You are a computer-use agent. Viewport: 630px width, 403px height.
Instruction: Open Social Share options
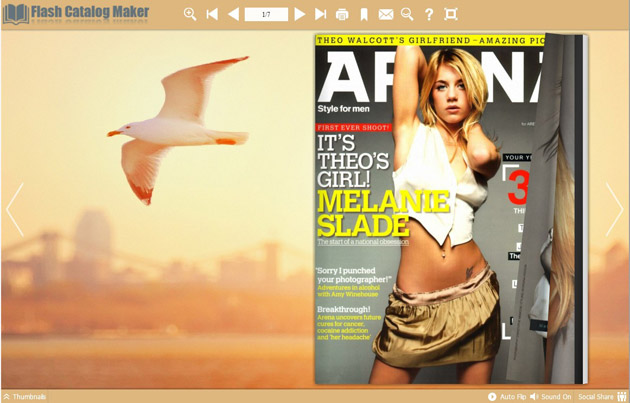coord(596,397)
